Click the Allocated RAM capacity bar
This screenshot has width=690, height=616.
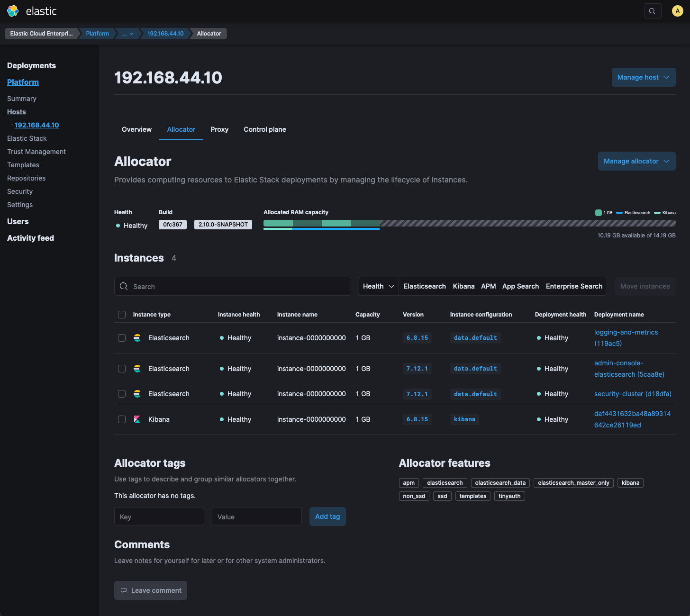click(470, 223)
